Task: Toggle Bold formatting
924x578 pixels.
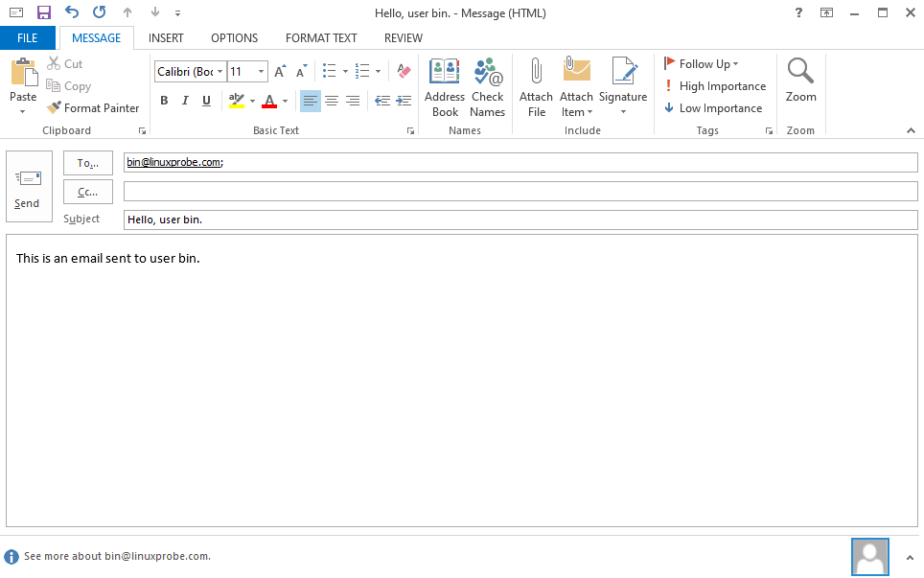Action: [x=164, y=101]
